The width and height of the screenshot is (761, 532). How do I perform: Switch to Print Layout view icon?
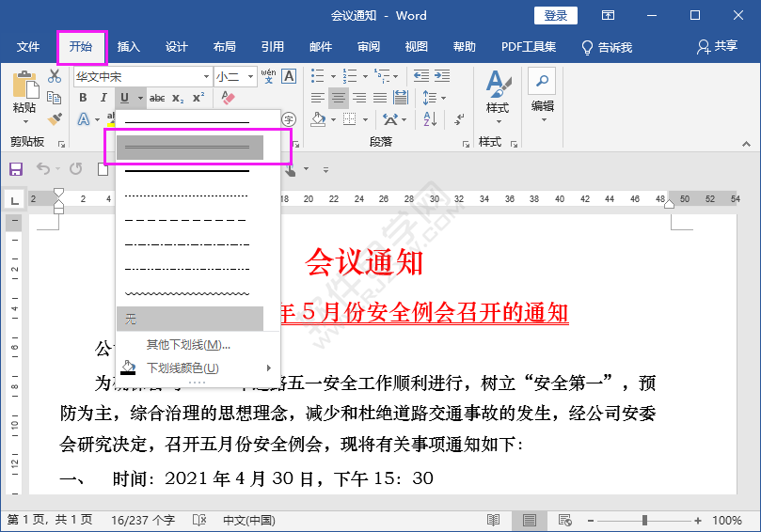coord(530,521)
